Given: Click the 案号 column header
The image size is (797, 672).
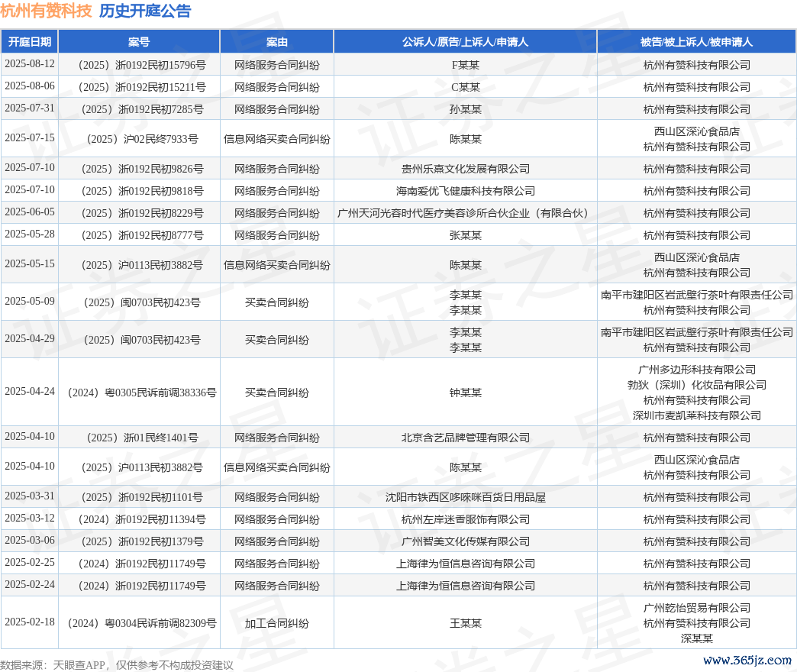Looking at the screenshot, I should pos(139,42).
